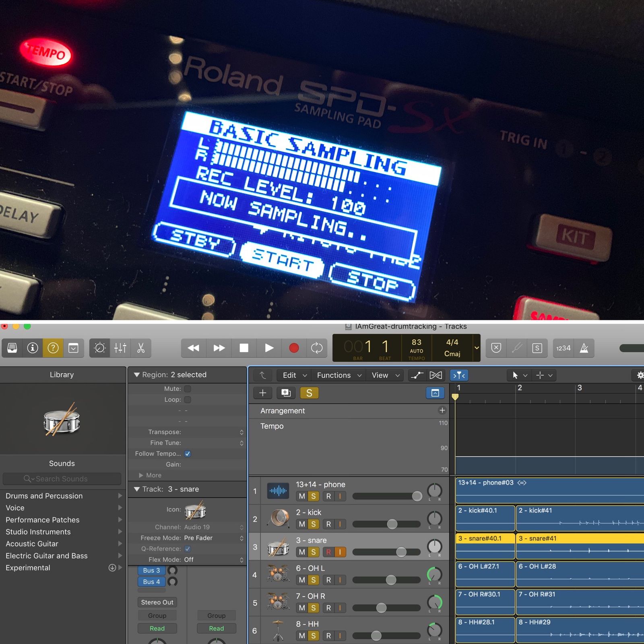The image size is (644, 644).
Task: Toggle the Metronome click icon
Action: coord(584,348)
